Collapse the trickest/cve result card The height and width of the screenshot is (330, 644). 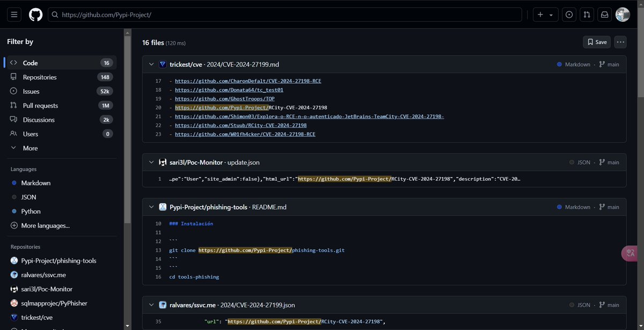point(151,64)
